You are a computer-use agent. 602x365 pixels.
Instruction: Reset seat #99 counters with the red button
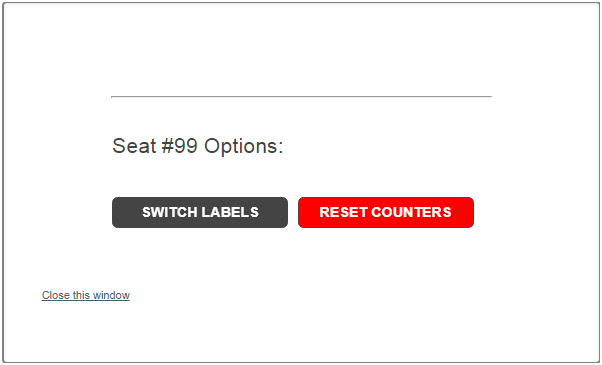coord(386,212)
